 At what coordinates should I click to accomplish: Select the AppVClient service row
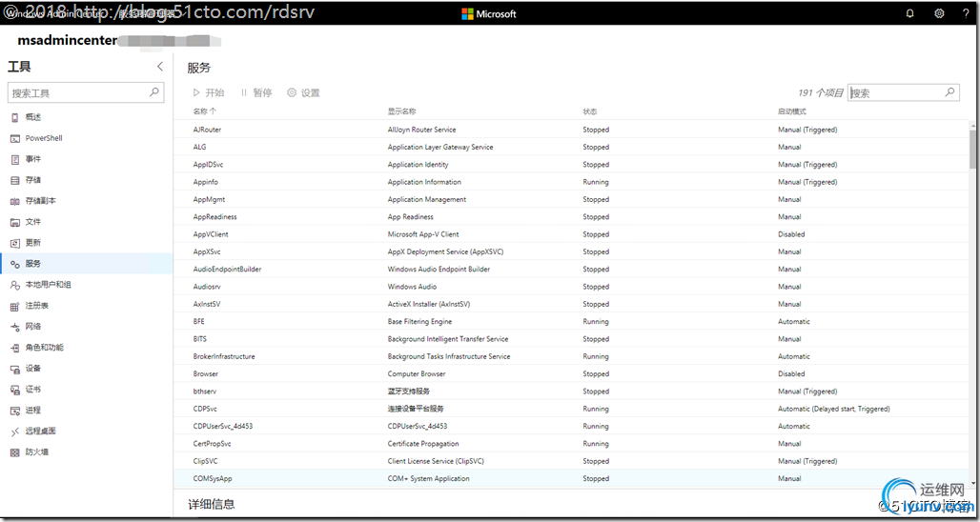coord(571,234)
